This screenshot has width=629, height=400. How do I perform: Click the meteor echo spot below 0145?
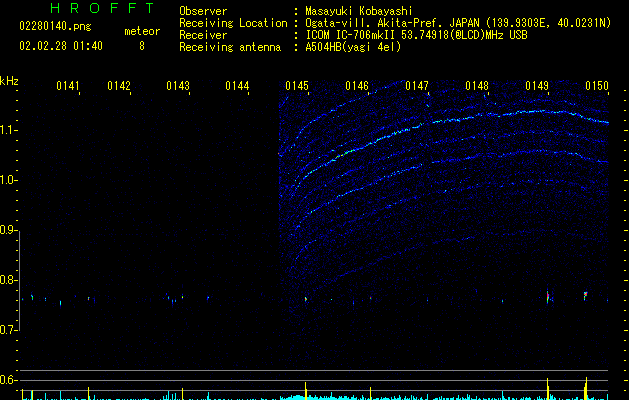coord(306,299)
